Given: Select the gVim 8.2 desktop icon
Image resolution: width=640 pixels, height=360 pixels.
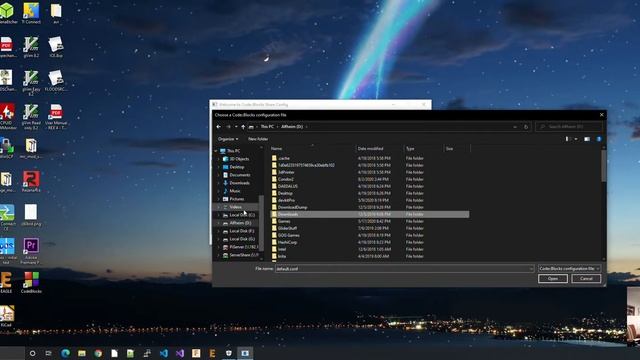Looking at the screenshot, I should point(31,47).
